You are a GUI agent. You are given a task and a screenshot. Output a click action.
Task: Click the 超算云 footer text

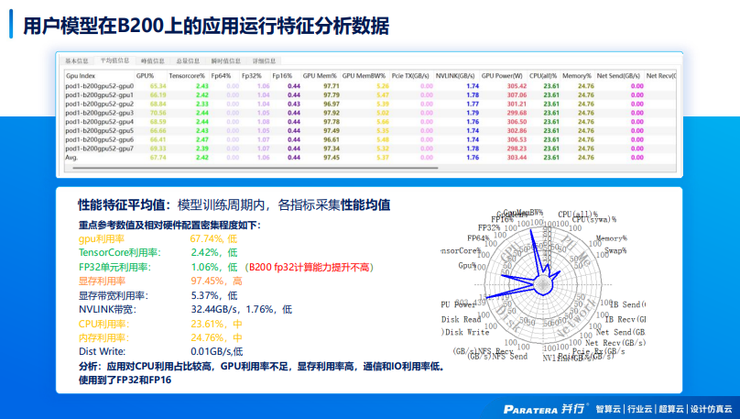click(x=671, y=409)
